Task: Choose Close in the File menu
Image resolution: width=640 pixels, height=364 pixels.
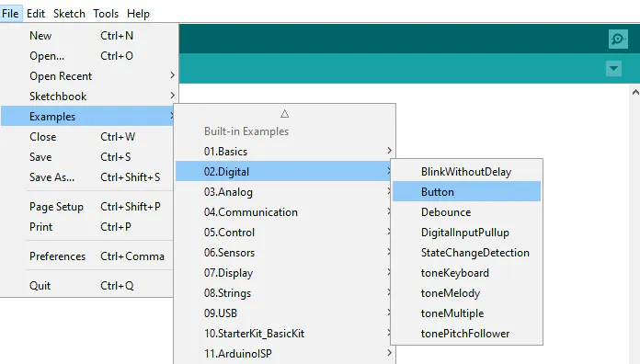Action: point(87,137)
